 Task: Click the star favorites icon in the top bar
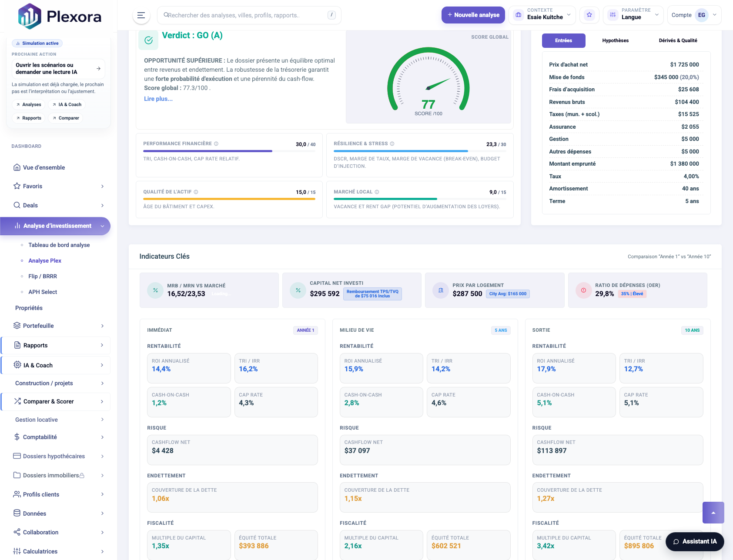pyautogui.click(x=589, y=15)
